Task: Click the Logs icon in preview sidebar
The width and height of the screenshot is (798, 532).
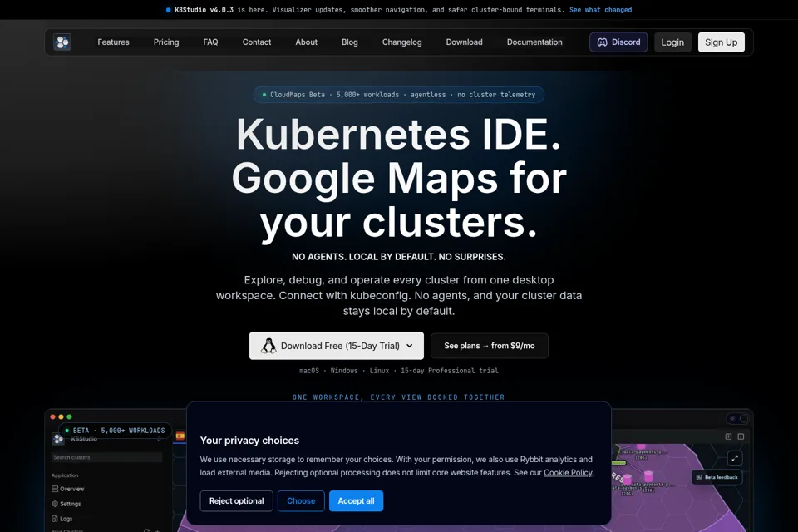Action: [55, 519]
